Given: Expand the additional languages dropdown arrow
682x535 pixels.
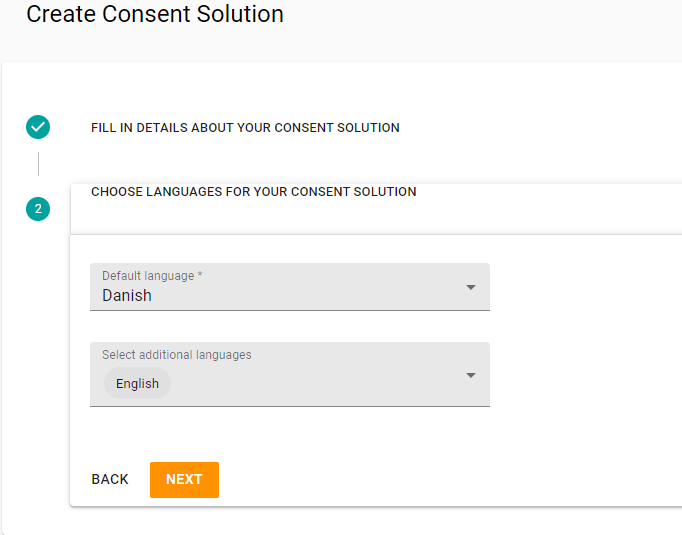Looking at the screenshot, I should (x=471, y=375).
